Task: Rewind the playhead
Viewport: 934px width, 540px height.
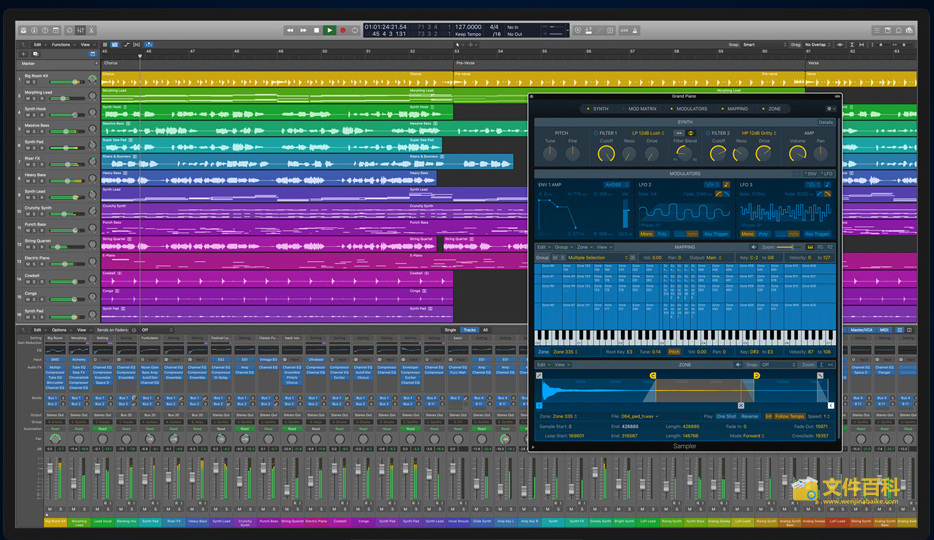Action: [289, 30]
